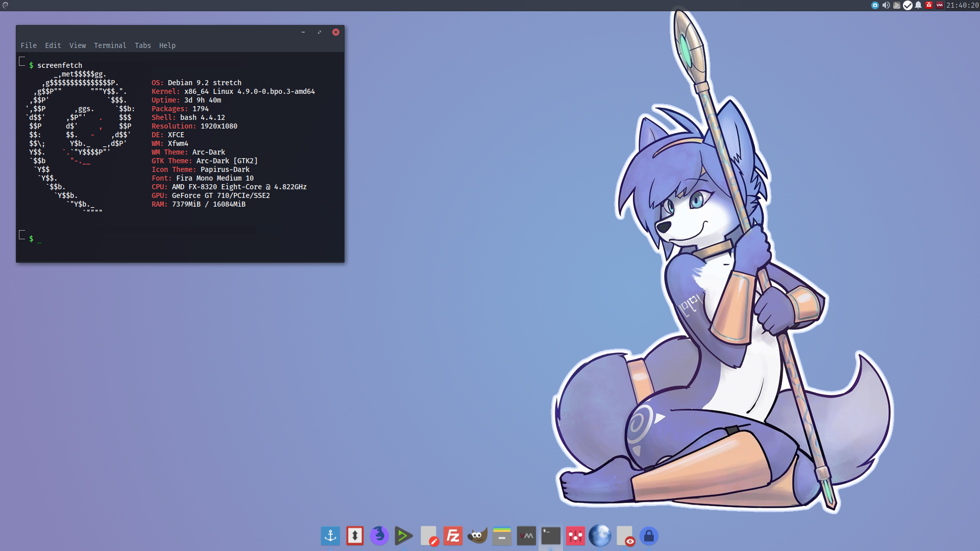This screenshot has width=980, height=551.
Task: Click the CPU value 'AMD FX-8320 Eight-Core'
Action: coord(217,187)
